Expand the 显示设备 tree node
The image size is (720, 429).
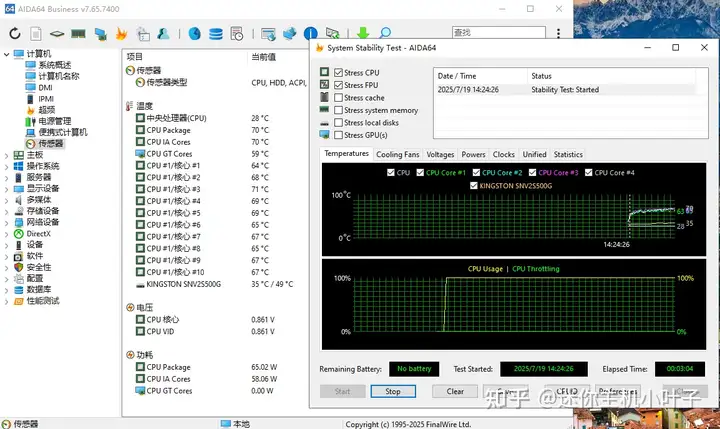pos(6,189)
